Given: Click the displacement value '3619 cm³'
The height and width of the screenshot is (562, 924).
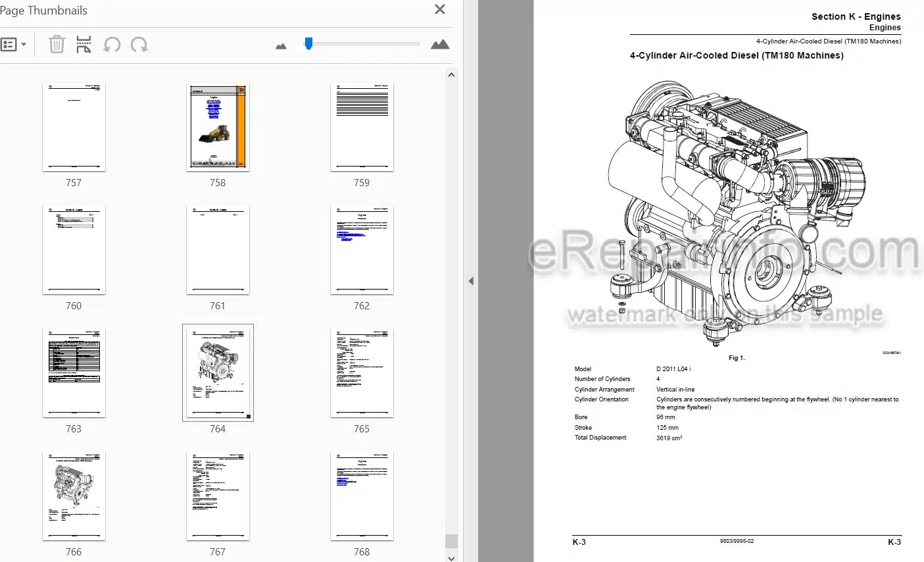Looking at the screenshot, I should tap(669, 438).
